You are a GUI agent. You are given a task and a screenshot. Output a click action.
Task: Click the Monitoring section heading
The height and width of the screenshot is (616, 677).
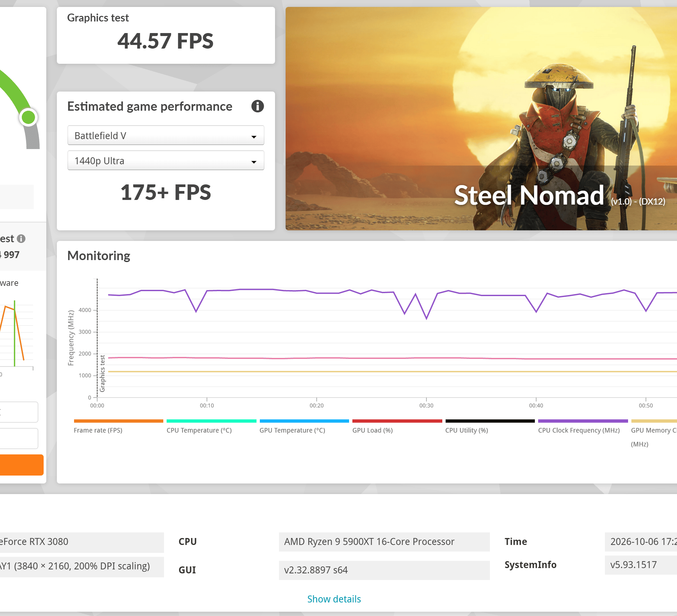[x=99, y=256]
